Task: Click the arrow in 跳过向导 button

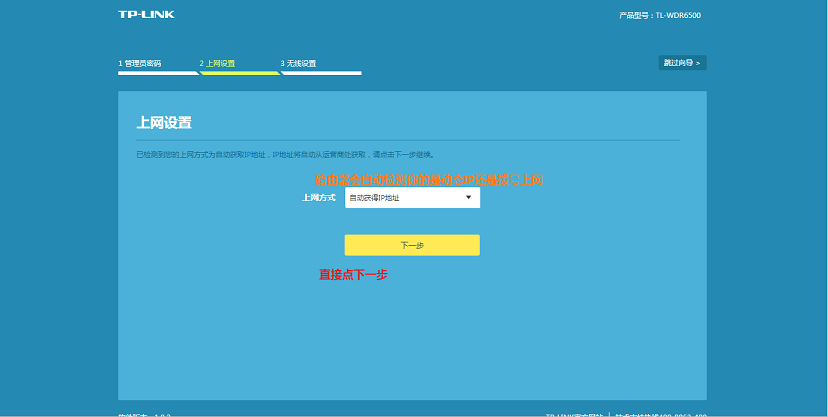Action: tap(698, 63)
